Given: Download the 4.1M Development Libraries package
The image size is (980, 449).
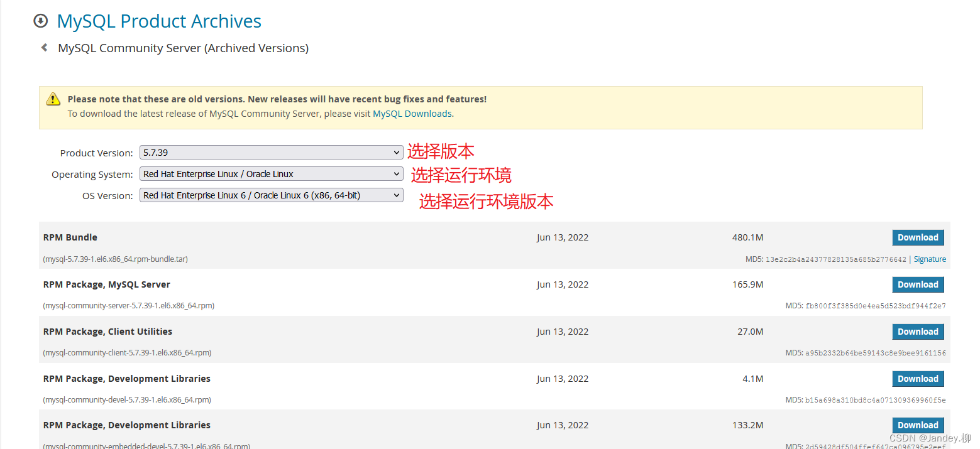Looking at the screenshot, I should click(x=918, y=379).
